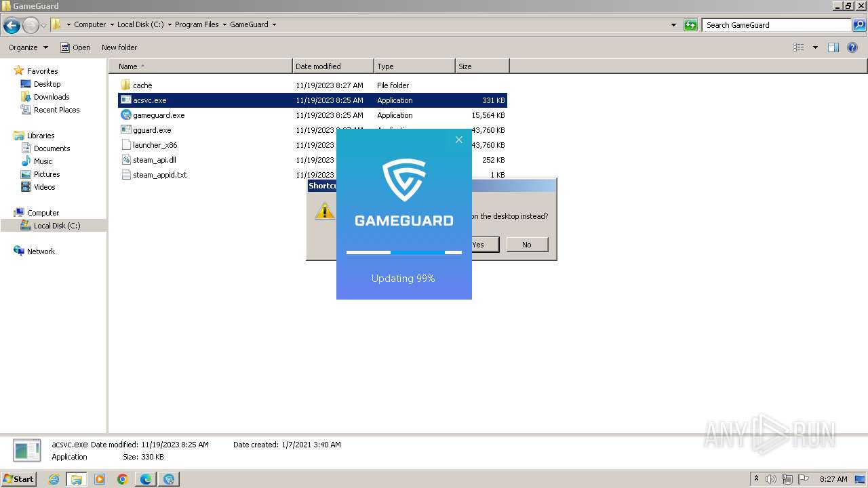868x488 pixels.
Task: Click No in Shortcut dialog
Action: point(527,245)
